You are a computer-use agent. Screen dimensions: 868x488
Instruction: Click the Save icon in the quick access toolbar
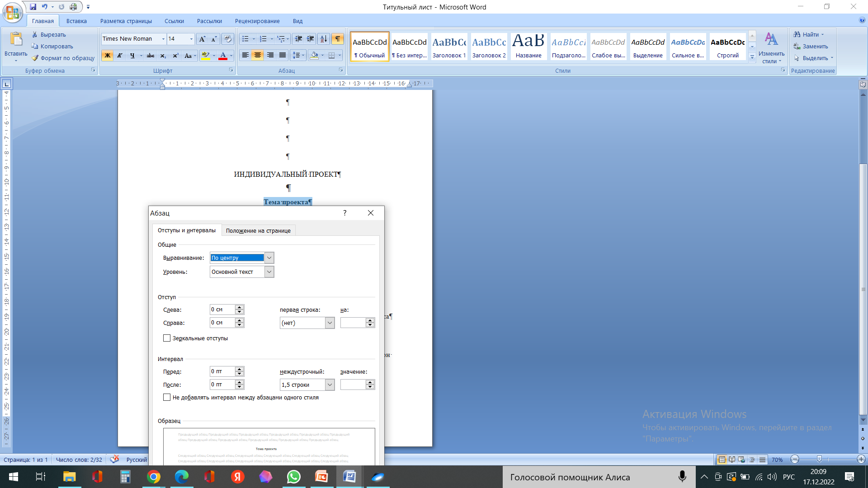click(x=33, y=7)
